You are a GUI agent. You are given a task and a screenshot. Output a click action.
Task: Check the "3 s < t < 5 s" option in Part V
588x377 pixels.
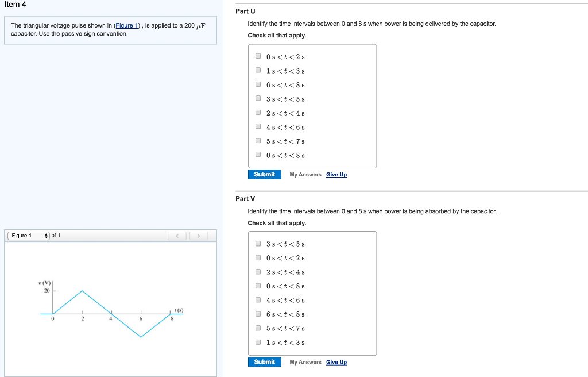[x=258, y=243]
